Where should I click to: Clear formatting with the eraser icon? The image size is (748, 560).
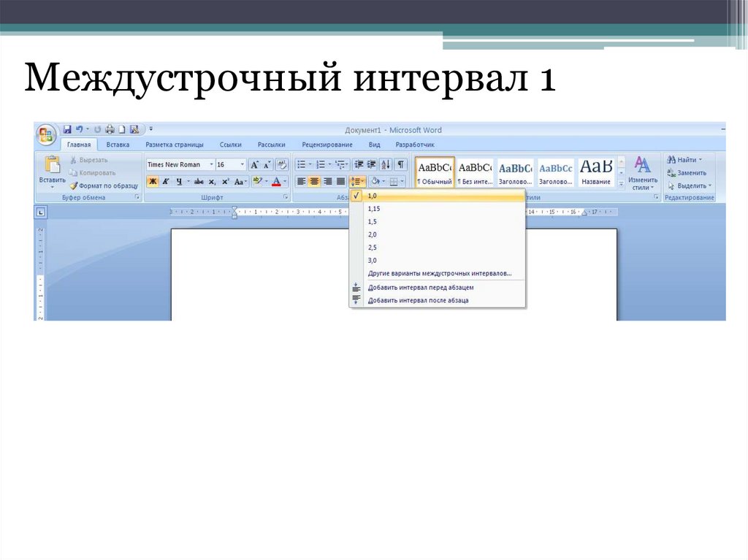[x=282, y=165]
